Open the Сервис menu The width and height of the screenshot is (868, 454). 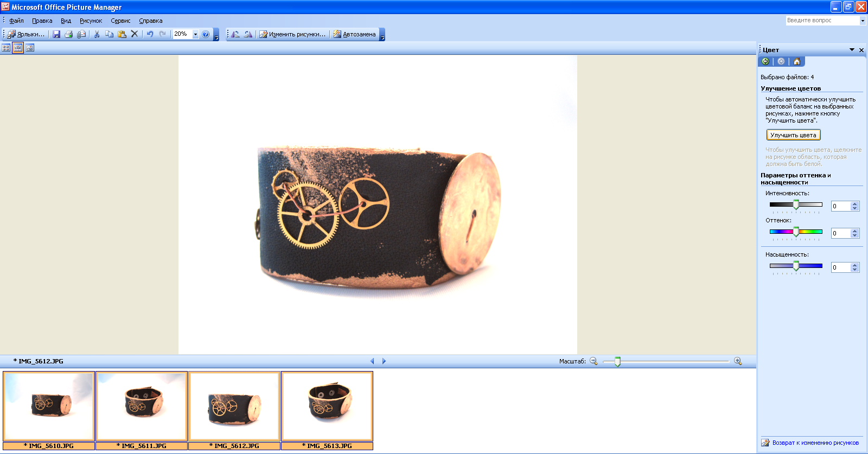tap(120, 21)
